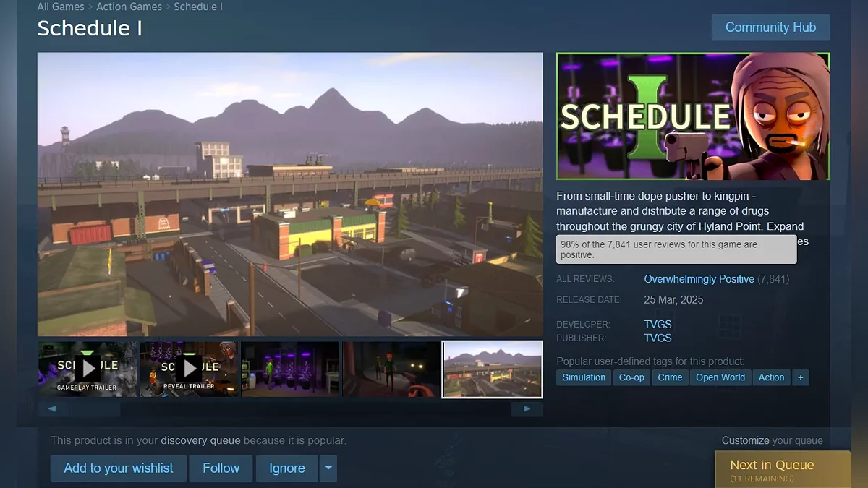868x488 pixels.
Task: Open the purple grow room screenshot thumbnail
Action: click(x=290, y=369)
